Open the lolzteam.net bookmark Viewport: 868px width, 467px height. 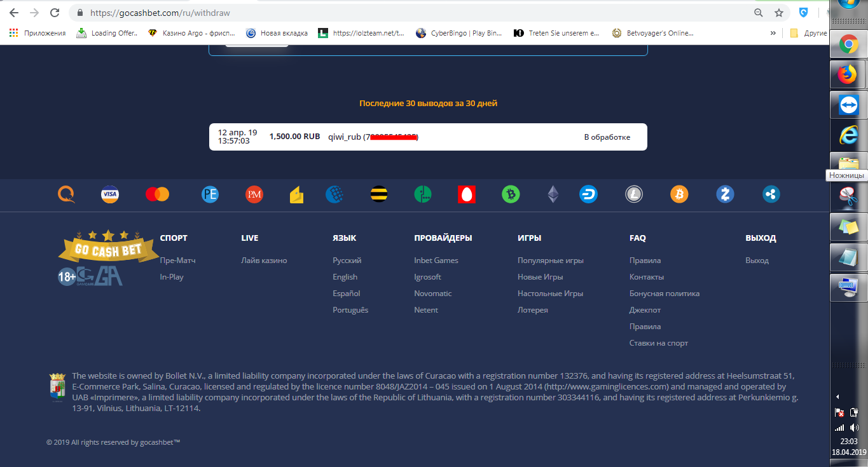point(361,33)
